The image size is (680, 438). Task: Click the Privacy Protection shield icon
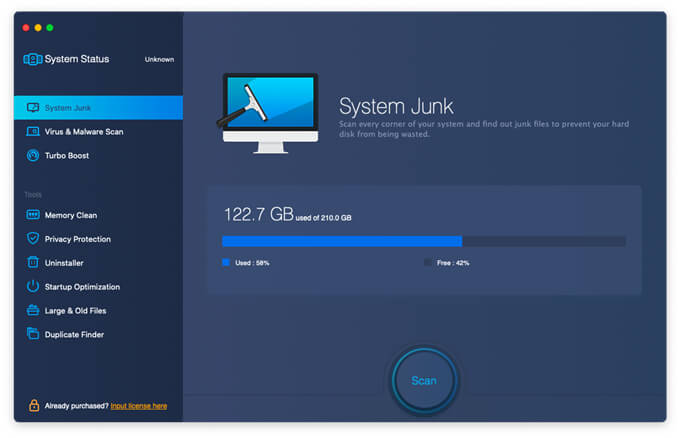[33, 239]
